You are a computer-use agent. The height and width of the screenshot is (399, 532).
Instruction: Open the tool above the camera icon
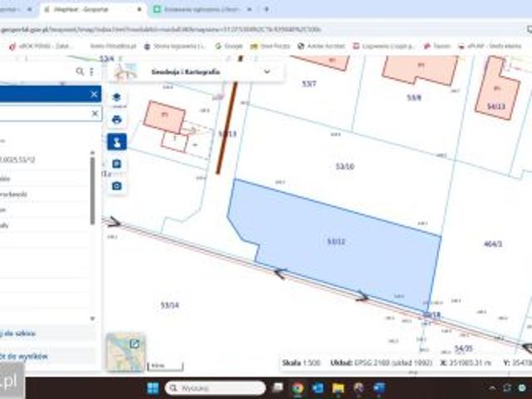pyautogui.click(x=116, y=164)
